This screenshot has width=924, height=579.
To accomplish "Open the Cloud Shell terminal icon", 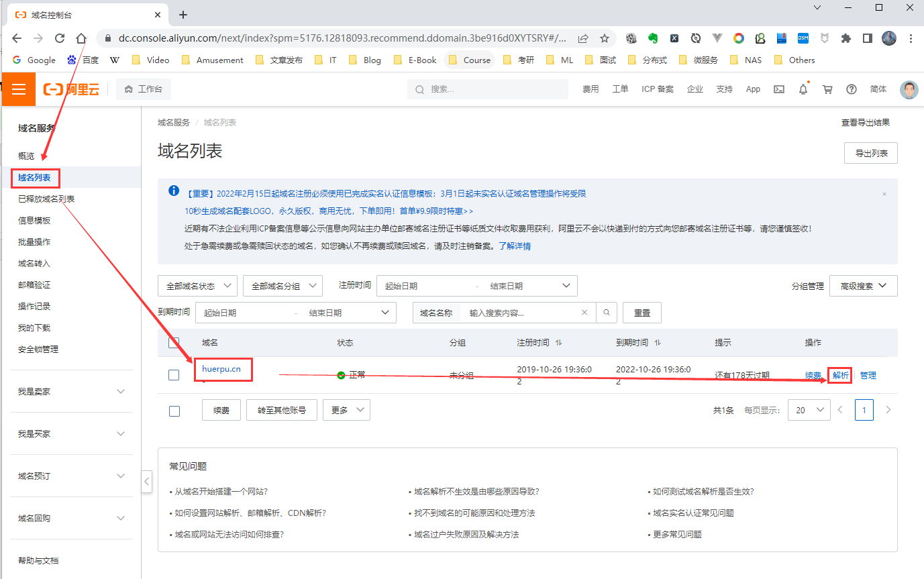I will 778,89.
